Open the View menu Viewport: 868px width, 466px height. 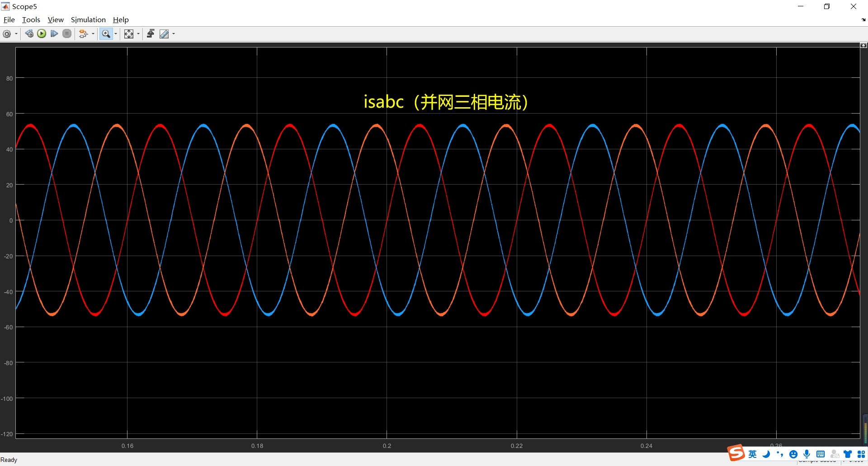(x=56, y=19)
